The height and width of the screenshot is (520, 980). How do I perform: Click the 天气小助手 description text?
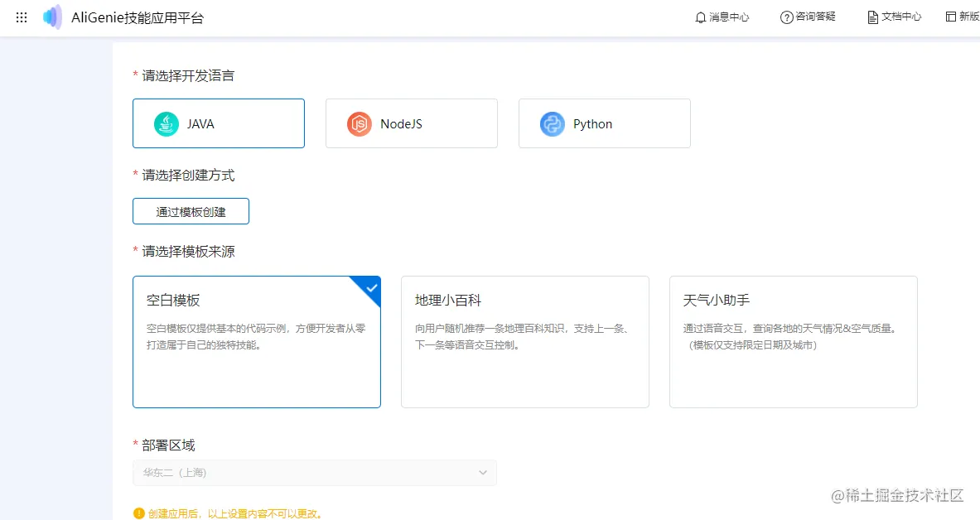click(791, 336)
